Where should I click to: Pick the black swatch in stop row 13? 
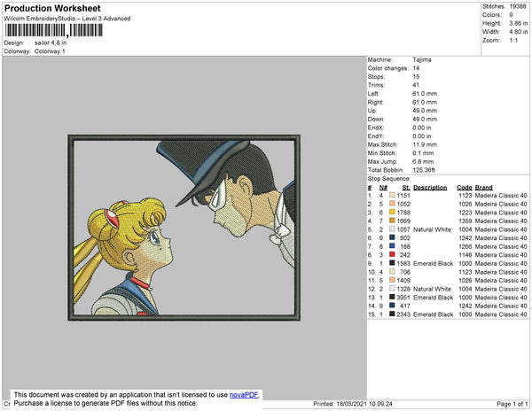coord(392,297)
